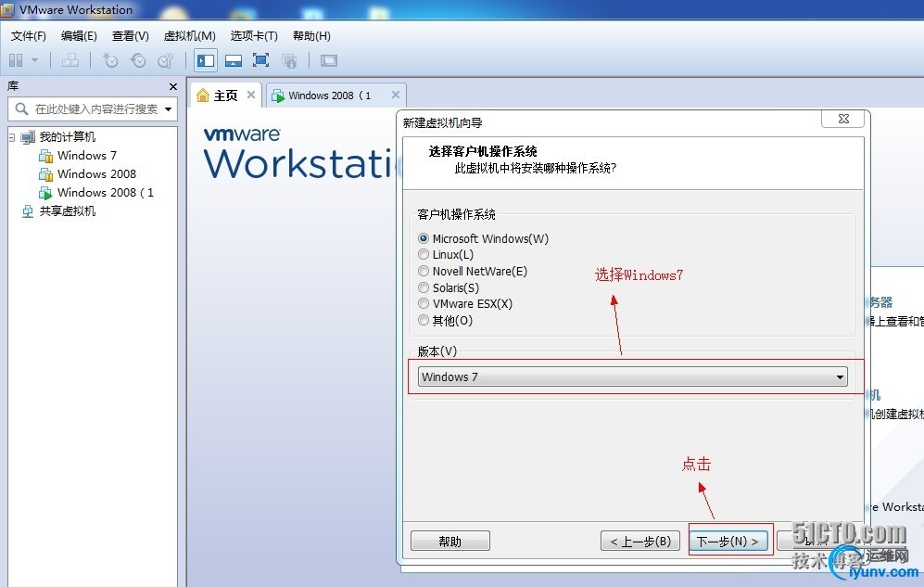
Task: Click the console view toolbar icon
Action: click(328, 60)
